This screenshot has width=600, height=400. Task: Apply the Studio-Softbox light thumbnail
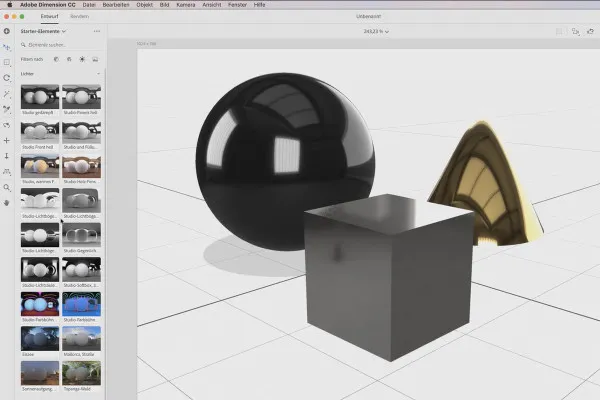click(82, 269)
